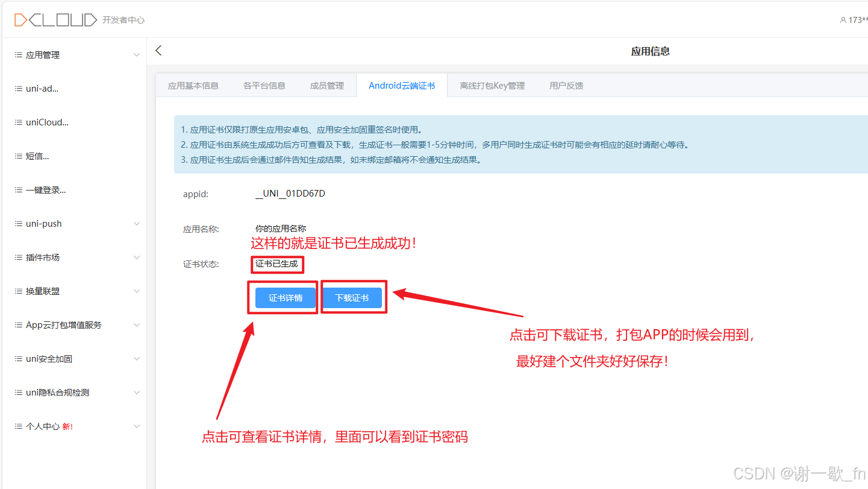Expand the 个人中心 chevron
Screen dimensions: 868x489
tap(137, 426)
